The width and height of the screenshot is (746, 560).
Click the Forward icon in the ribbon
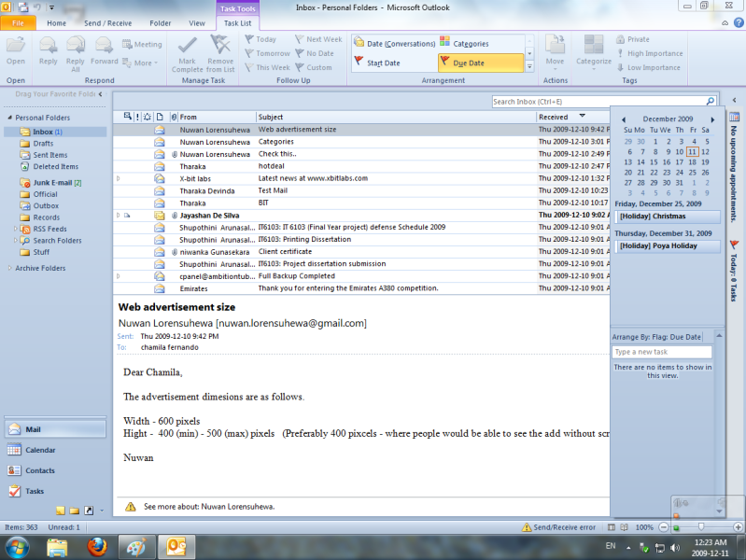[x=104, y=46]
